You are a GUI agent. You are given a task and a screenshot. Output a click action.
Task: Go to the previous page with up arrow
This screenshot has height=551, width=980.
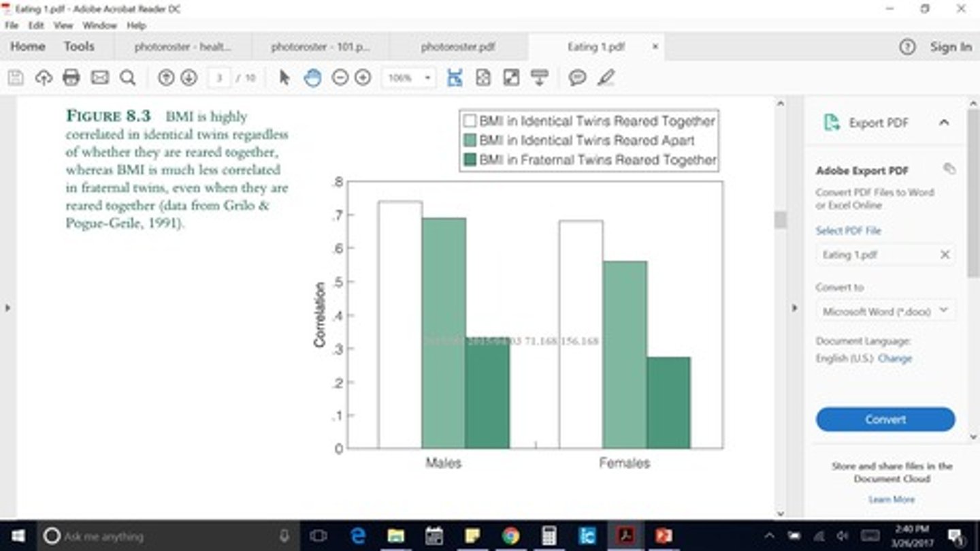click(x=166, y=78)
